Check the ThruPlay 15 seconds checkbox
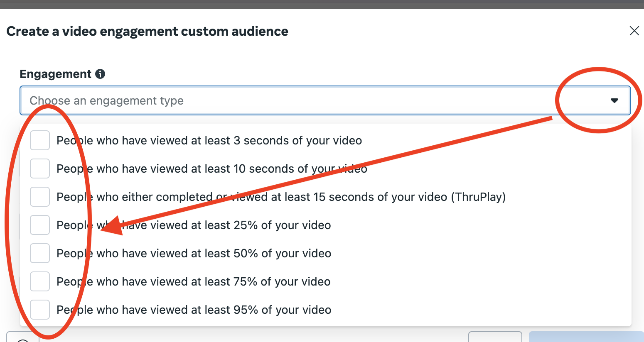Screen dimensions: 644x342 (x=40, y=197)
